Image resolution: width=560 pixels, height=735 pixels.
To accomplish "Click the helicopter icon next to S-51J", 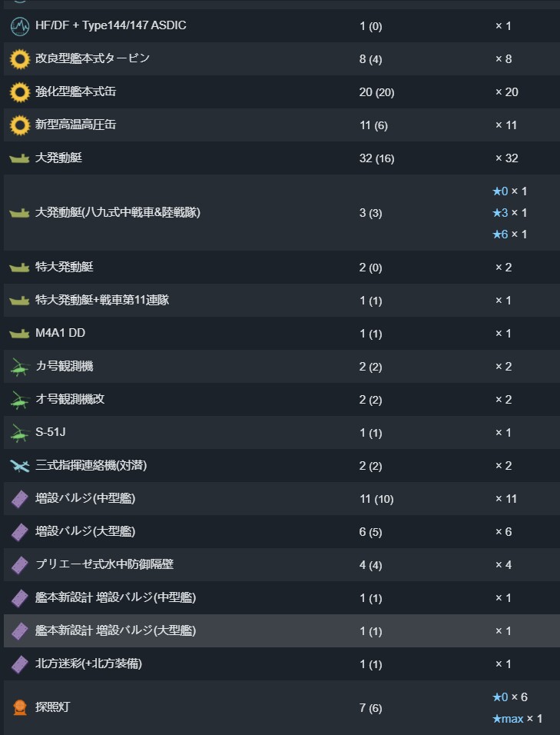I will (20, 433).
